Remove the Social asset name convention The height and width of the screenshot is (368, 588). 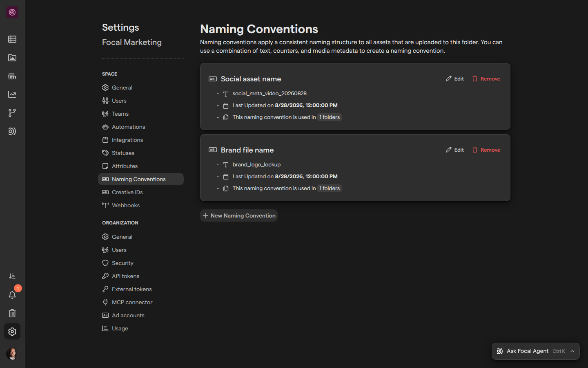click(486, 79)
